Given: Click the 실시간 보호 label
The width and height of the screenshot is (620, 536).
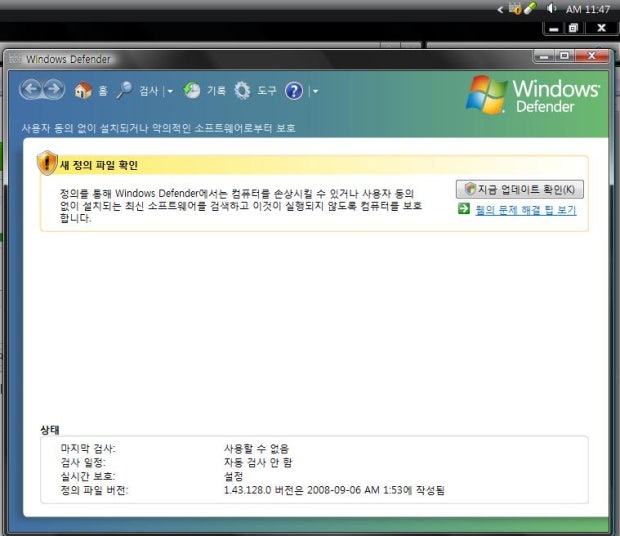Looking at the screenshot, I should (x=88, y=476).
